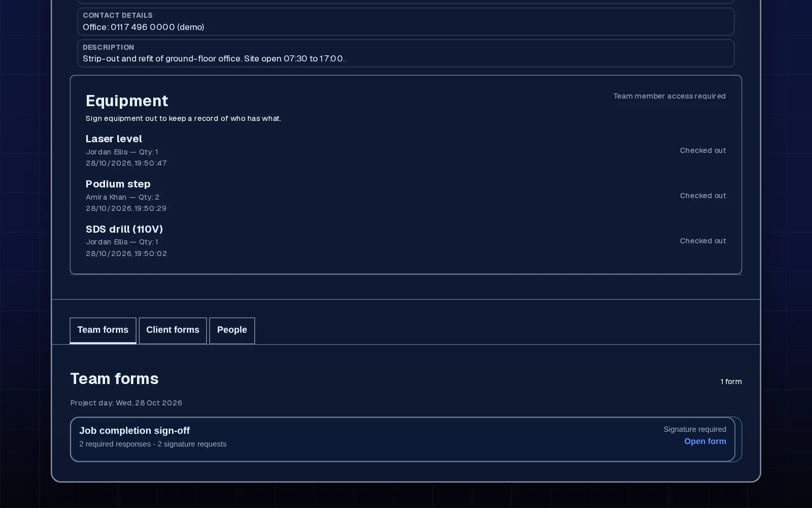Select the People tab
The image size is (812, 508).
pyautogui.click(x=232, y=330)
